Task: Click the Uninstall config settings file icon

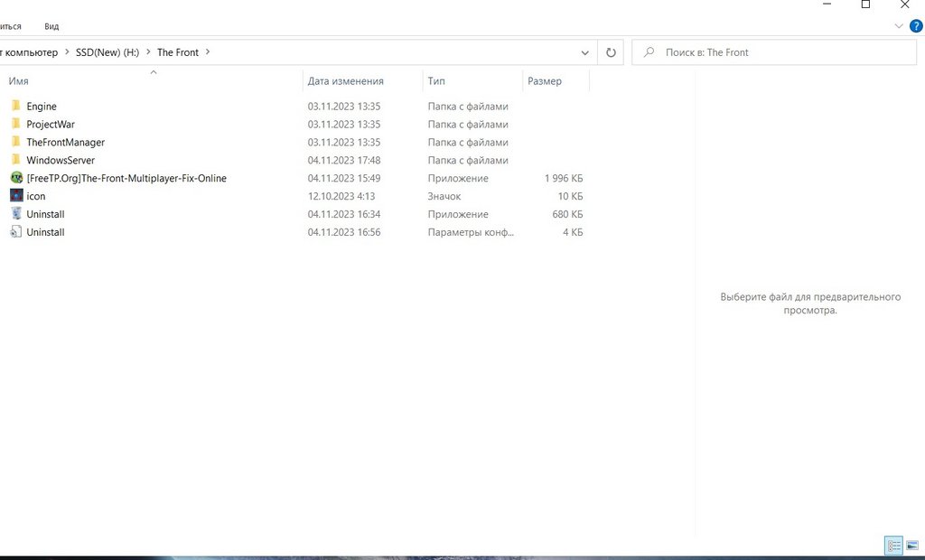Action: coord(16,232)
